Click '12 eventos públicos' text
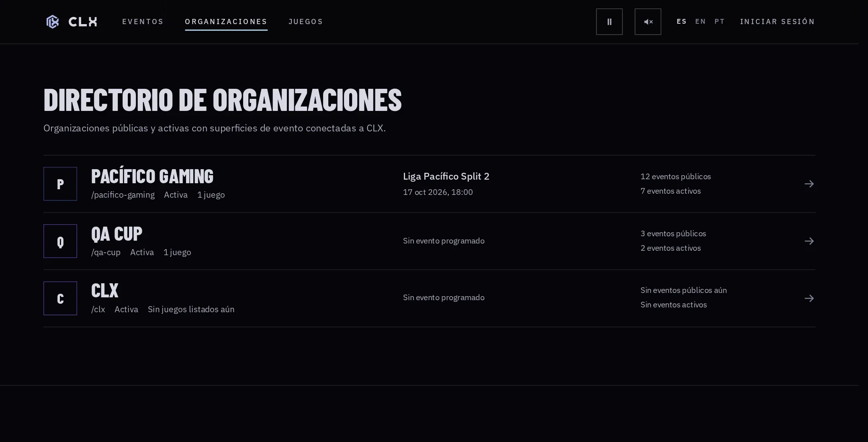868x442 pixels. click(x=676, y=176)
